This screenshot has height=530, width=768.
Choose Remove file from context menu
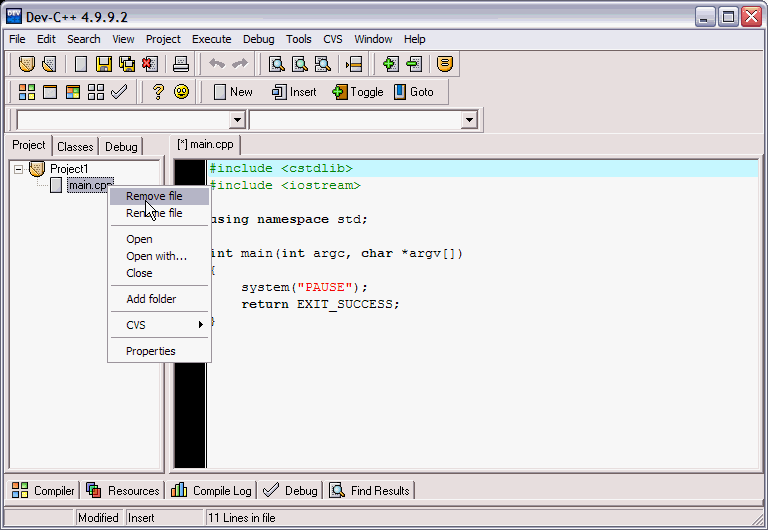click(160, 196)
